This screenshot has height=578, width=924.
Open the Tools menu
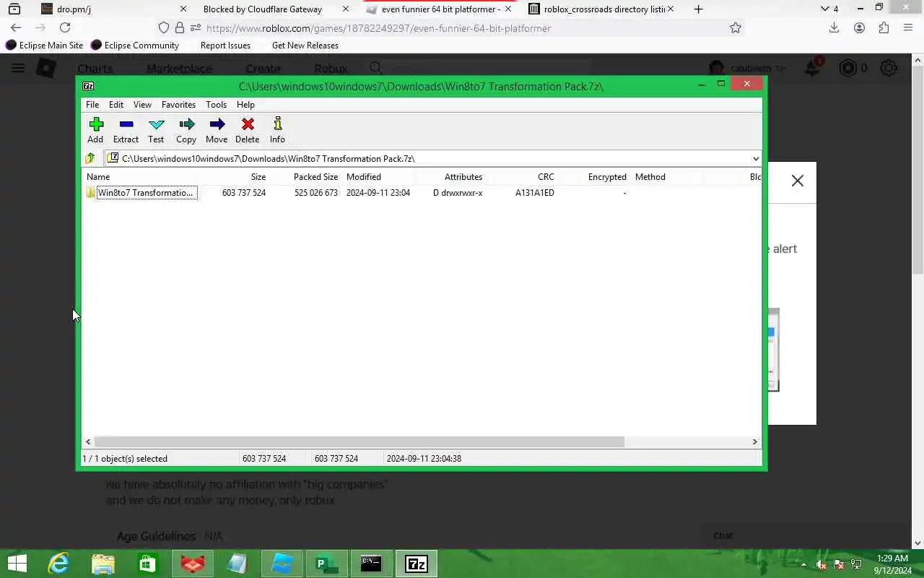pos(216,104)
